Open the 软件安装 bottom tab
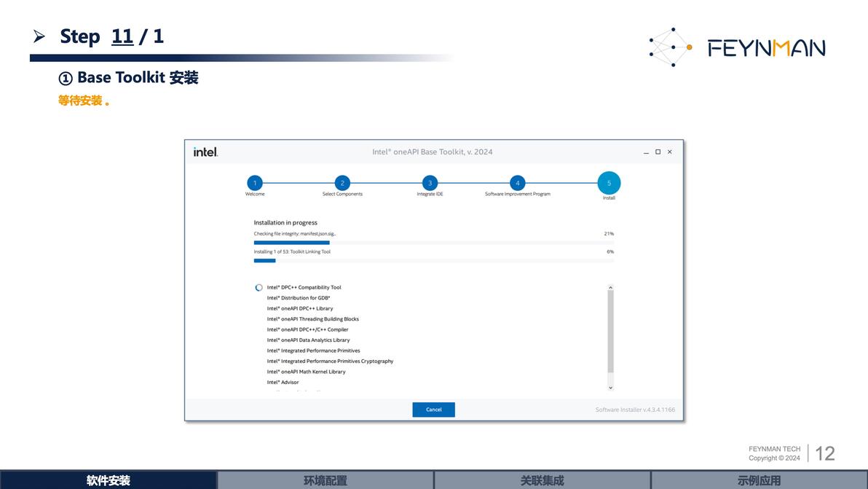This screenshot has height=489, width=868. 108,480
